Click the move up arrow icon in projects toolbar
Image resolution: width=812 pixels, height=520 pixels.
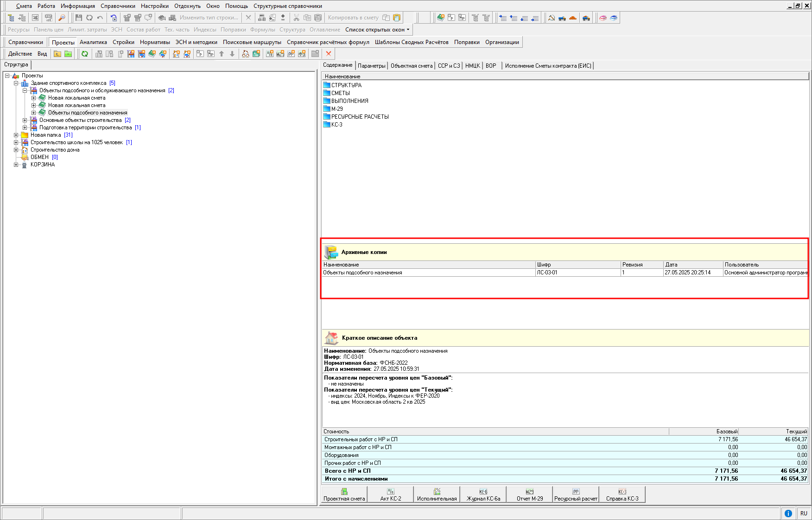[x=222, y=54]
